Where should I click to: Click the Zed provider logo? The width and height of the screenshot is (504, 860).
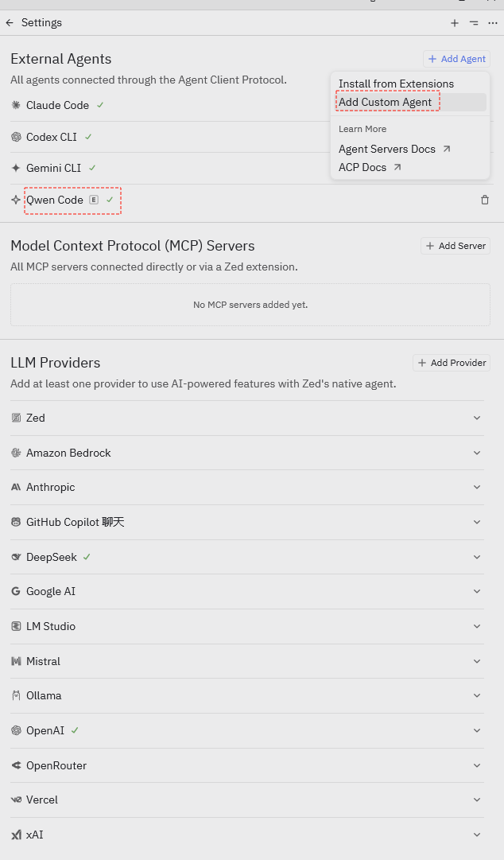coord(16,418)
